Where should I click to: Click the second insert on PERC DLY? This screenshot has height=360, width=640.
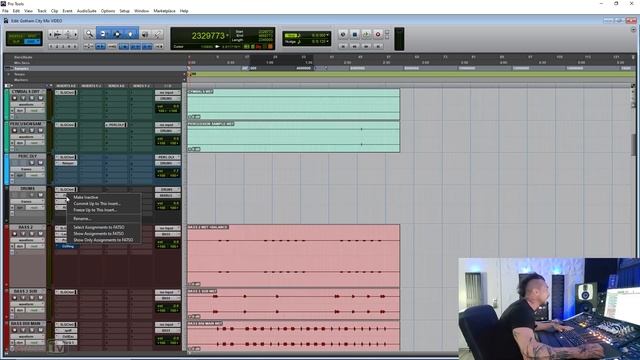66,163
